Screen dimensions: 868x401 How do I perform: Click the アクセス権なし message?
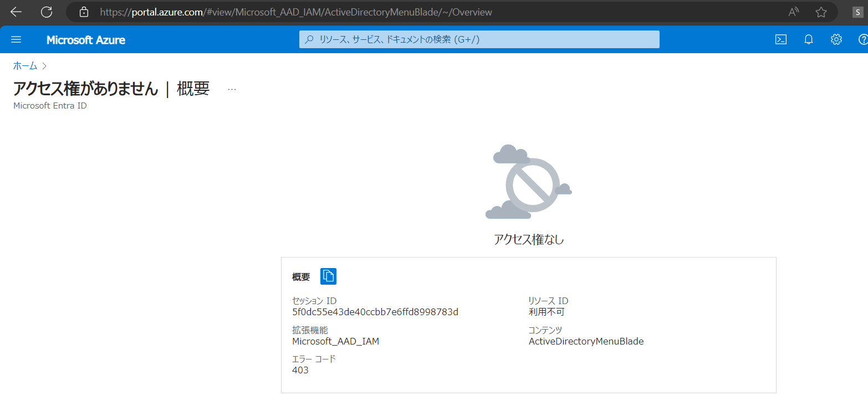point(529,239)
